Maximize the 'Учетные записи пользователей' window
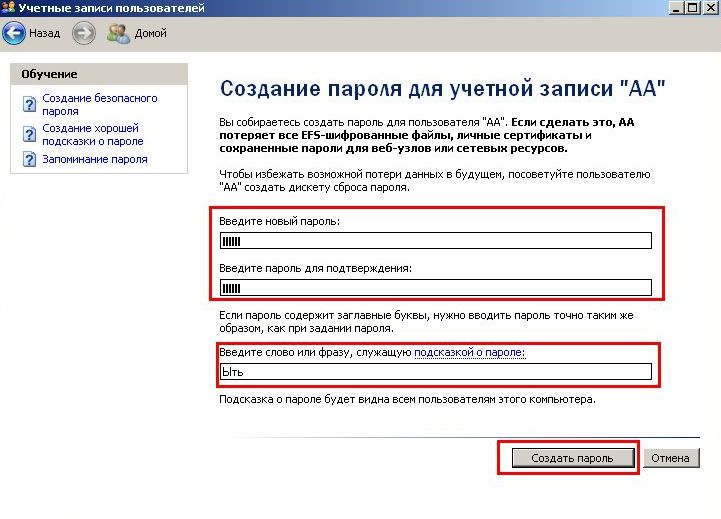Screen dimensions: 721x519 click(692, 8)
